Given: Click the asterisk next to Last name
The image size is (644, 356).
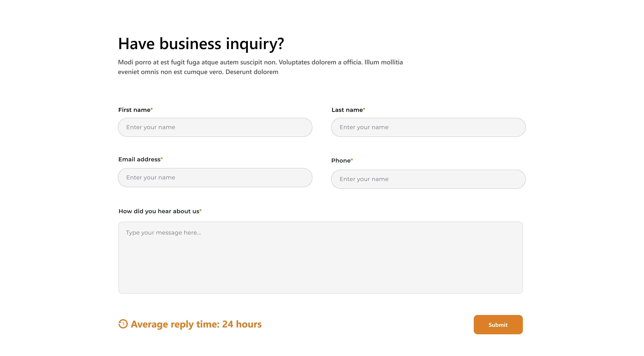Looking at the screenshot, I should [364, 109].
